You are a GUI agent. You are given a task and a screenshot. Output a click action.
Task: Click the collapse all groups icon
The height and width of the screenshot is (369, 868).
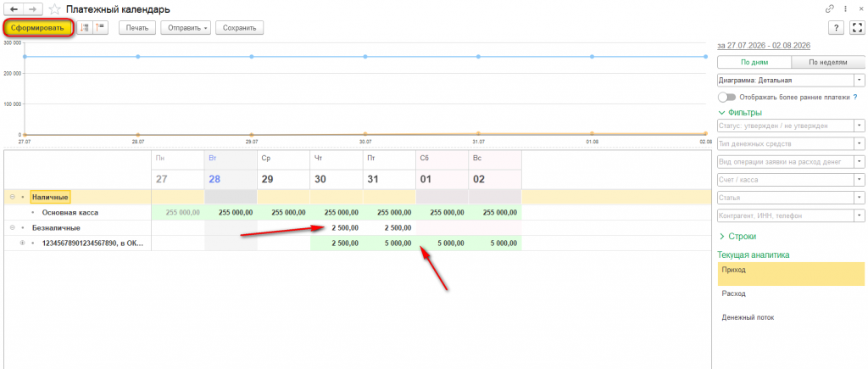point(102,28)
